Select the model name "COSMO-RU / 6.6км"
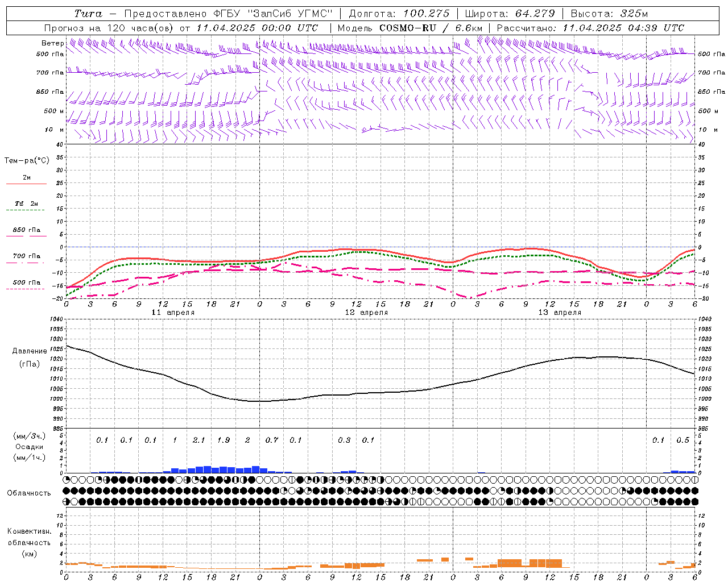The height and width of the screenshot is (582, 728). coord(431,28)
